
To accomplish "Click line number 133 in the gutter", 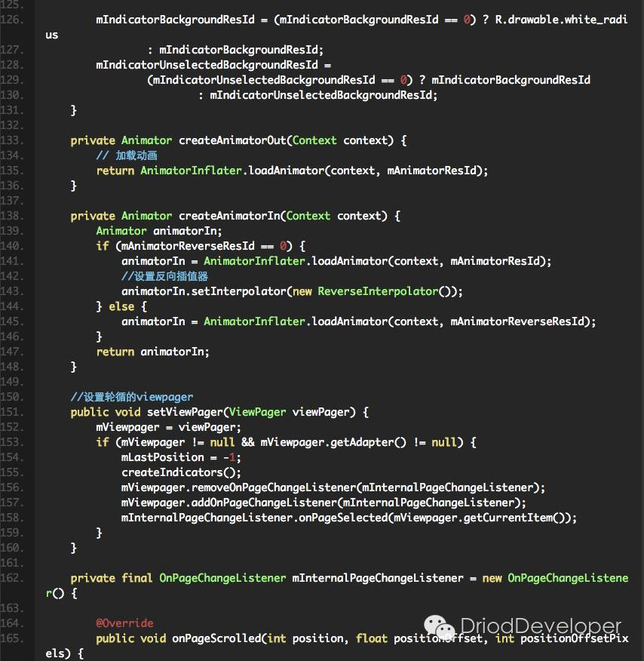I will pos(12,140).
